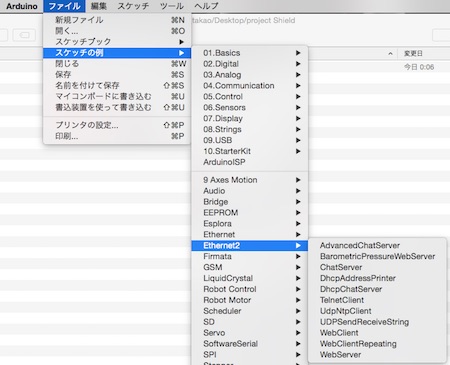Click the sort direction caret icon

pos(390,54)
